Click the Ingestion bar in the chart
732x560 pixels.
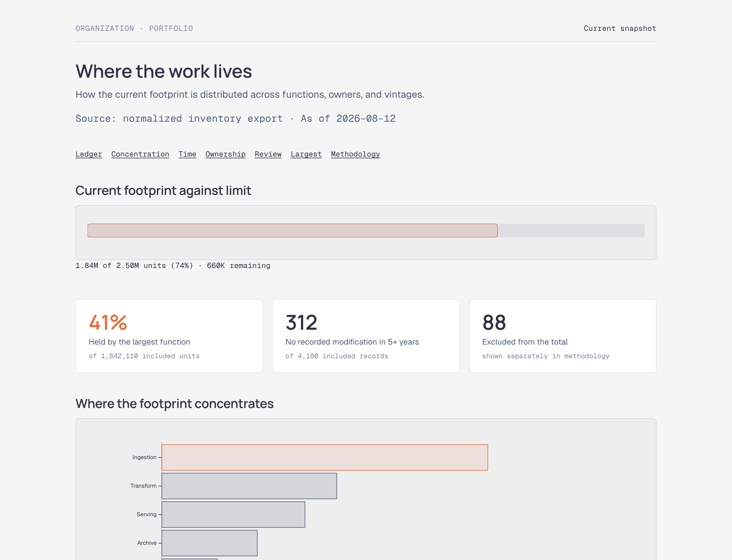click(325, 457)
